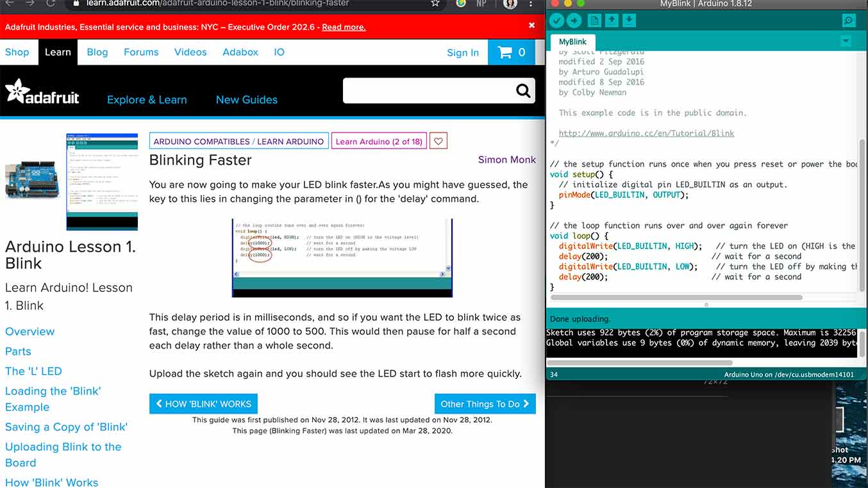Open the Forums nav item

pos(141,53)
